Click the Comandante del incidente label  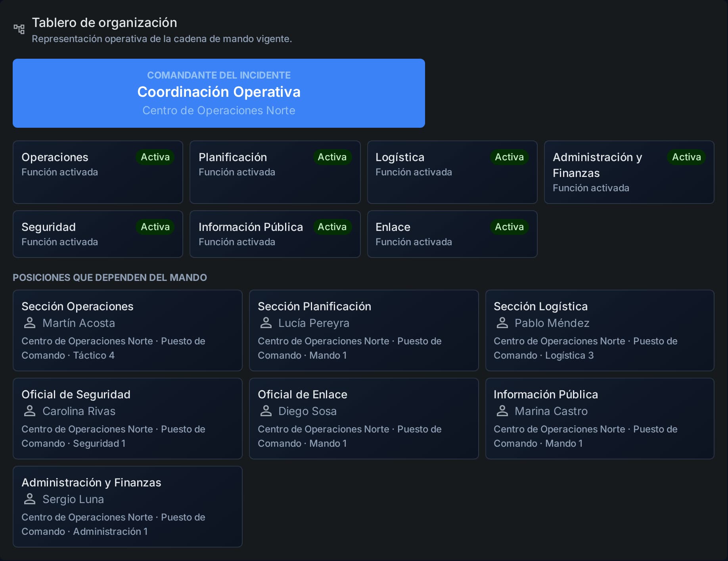tap(219, 75)
